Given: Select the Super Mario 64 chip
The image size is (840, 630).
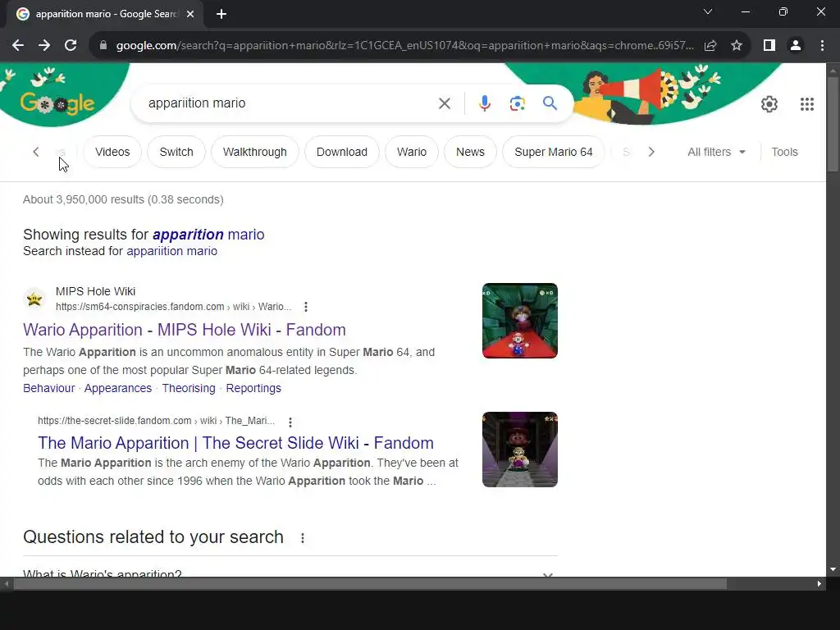Looking at the screenshot, I should point(554,152).
